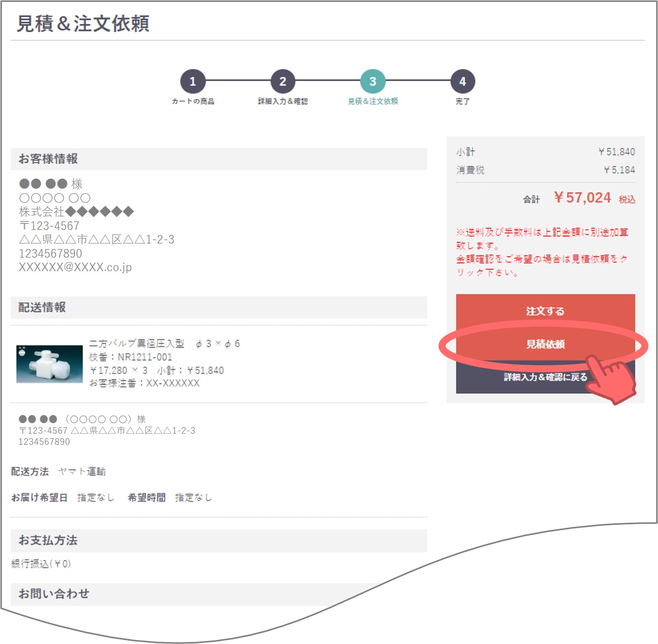658x644 pixels.
Task: Click the email address XXXXXX@XXXX.co.jp
Action: tap(76, 267)
